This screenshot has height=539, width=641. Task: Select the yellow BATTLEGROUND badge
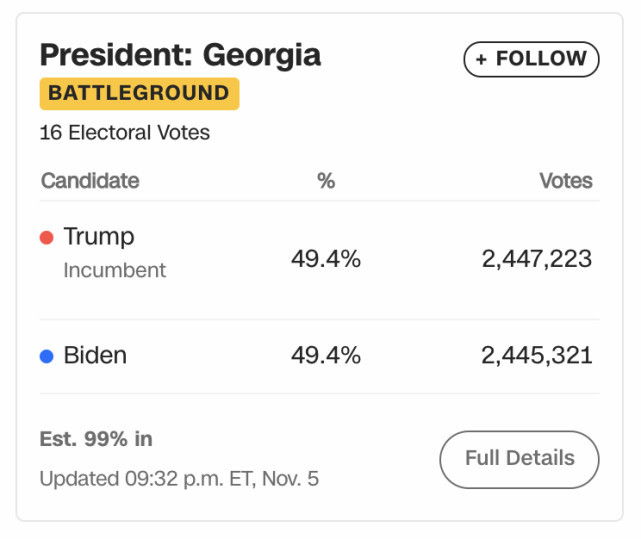[x=139, y=94]
